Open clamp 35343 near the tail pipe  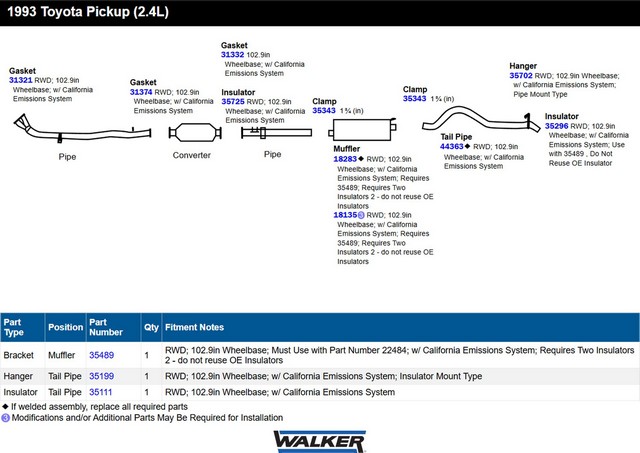(414, 98)
